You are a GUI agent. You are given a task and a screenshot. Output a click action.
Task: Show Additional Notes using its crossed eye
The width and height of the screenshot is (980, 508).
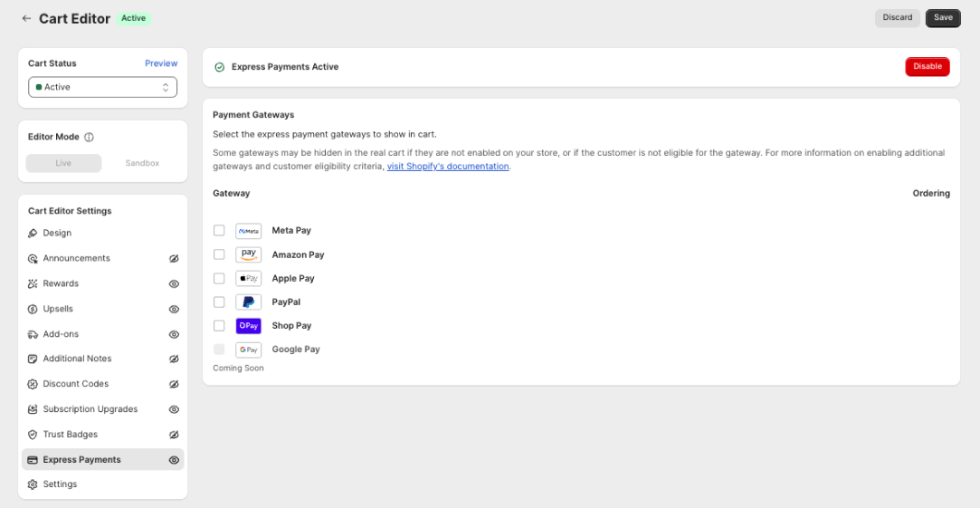pyautogui.click(x=175, y=359)
